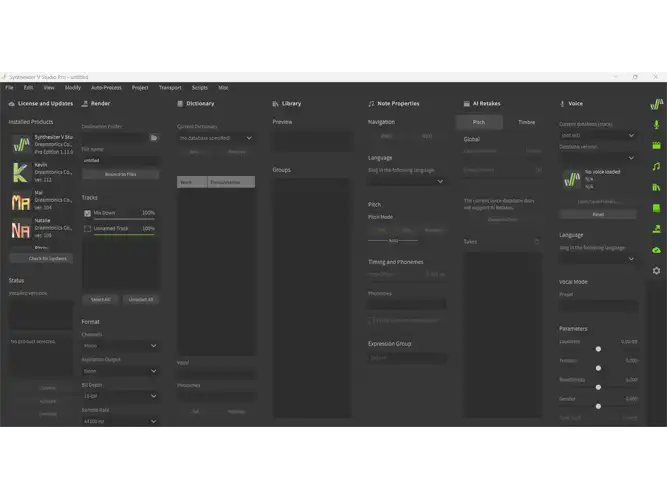Open the Voice current database dropdown
The width and height of the screenshot is (667, 500).
[x=598, y=135]
